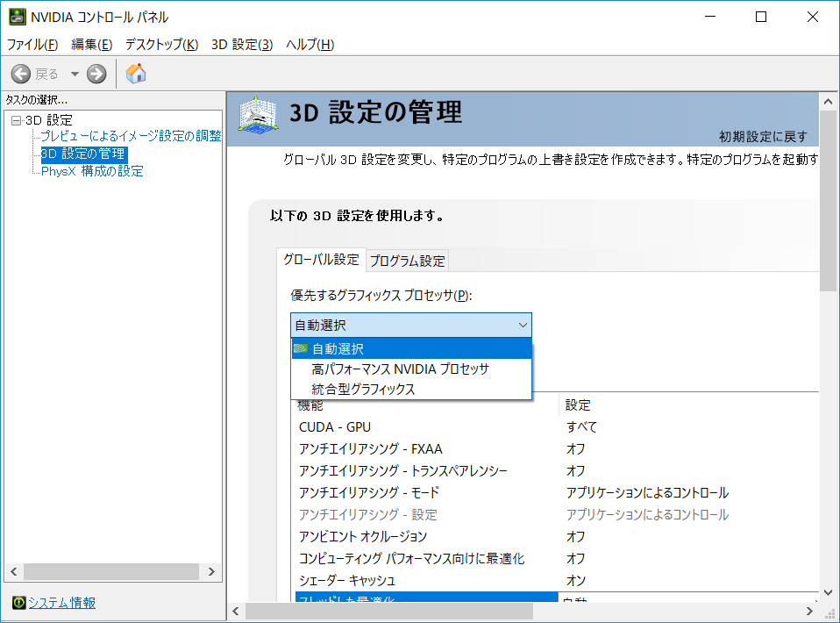Select 3D 設定の管理 in the task tree
840x623 pixels.
point(83,154)
